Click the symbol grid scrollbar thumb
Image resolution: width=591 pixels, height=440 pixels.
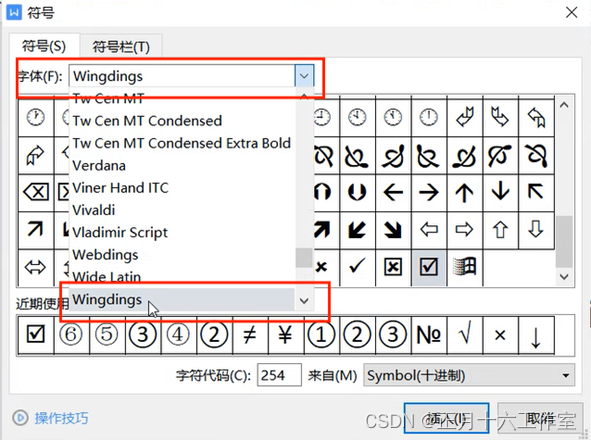[x=564, y=241]
